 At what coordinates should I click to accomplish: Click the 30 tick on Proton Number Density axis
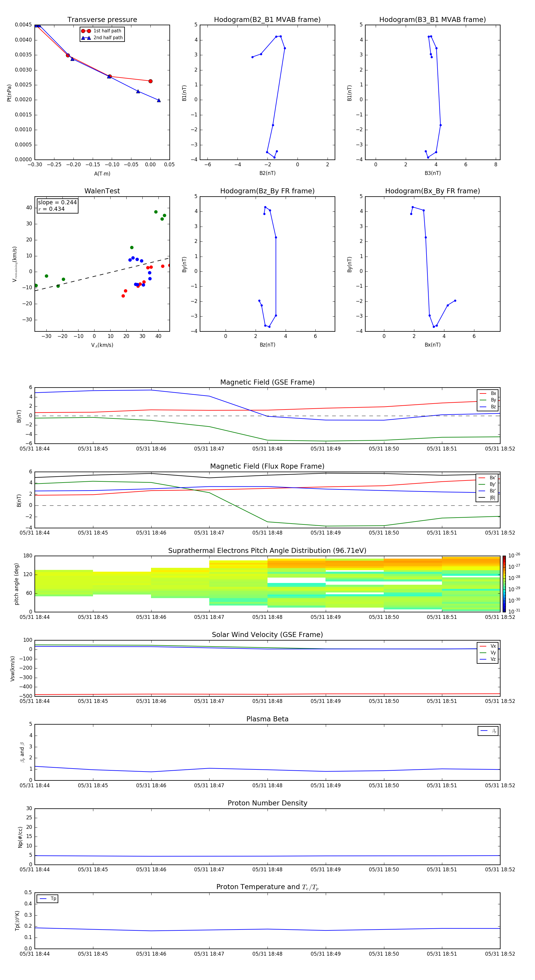pos(29,808)
